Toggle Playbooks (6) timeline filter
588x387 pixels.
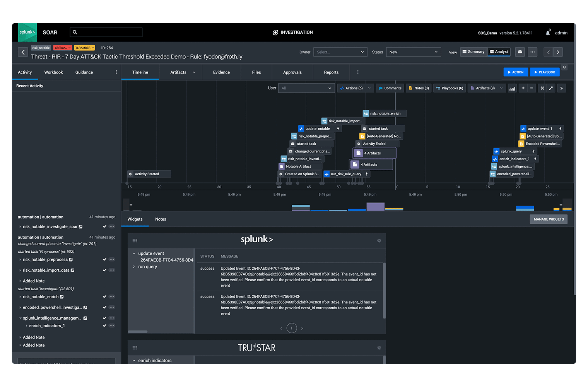click(x=450, y=88)
